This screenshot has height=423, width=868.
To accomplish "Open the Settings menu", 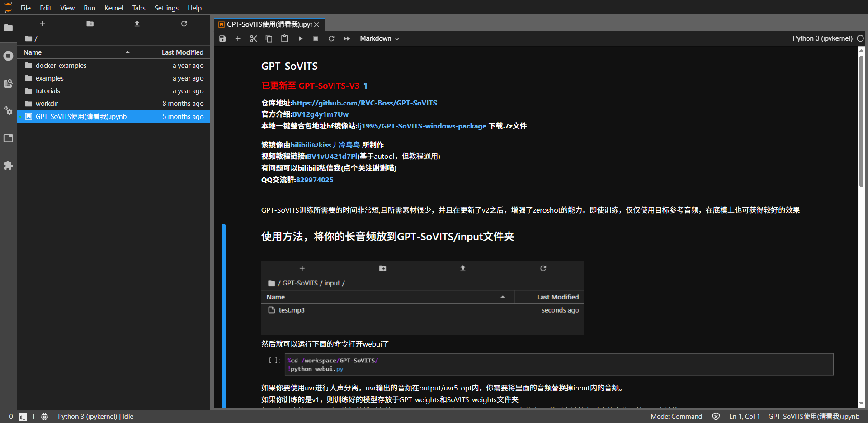I will pos(166,8).
